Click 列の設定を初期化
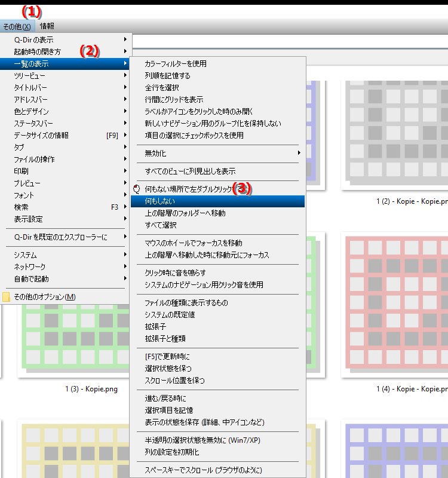 pos(217,452)
